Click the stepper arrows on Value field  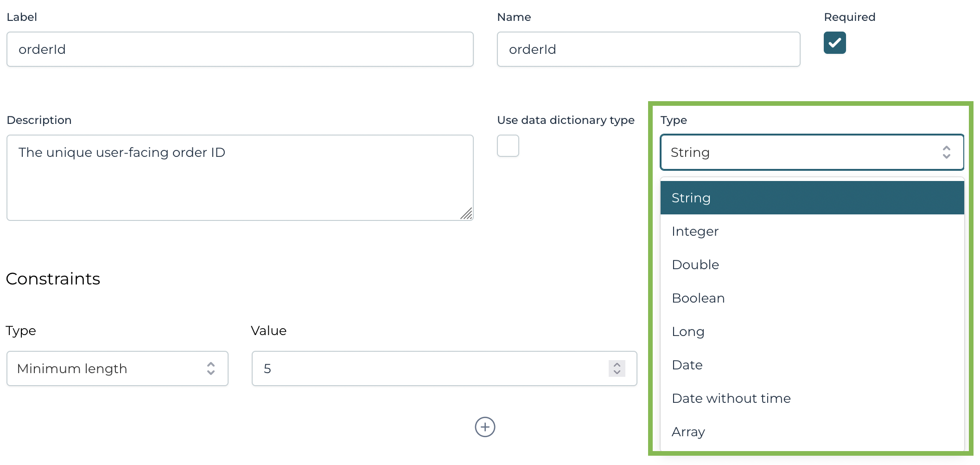[617, 368]
